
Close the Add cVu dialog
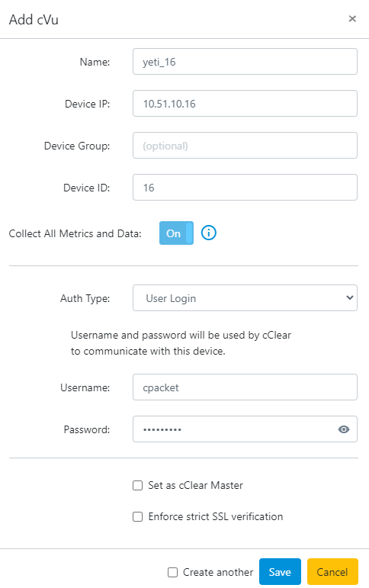coord(352,19)
